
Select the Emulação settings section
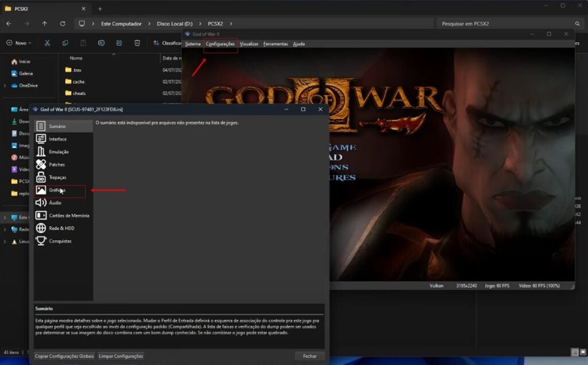[x=63, y=152]
